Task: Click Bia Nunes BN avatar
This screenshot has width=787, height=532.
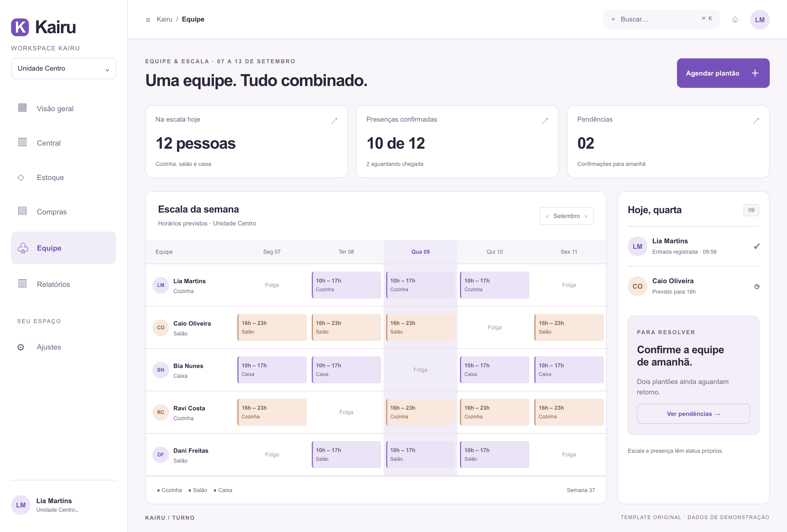Action: point(161,370)
